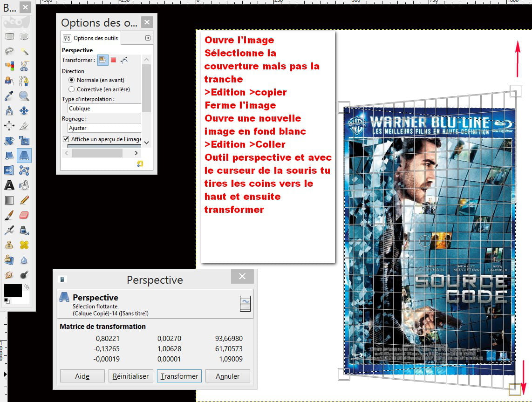Activate the Zoom magnifier tool

click(24, 96)
